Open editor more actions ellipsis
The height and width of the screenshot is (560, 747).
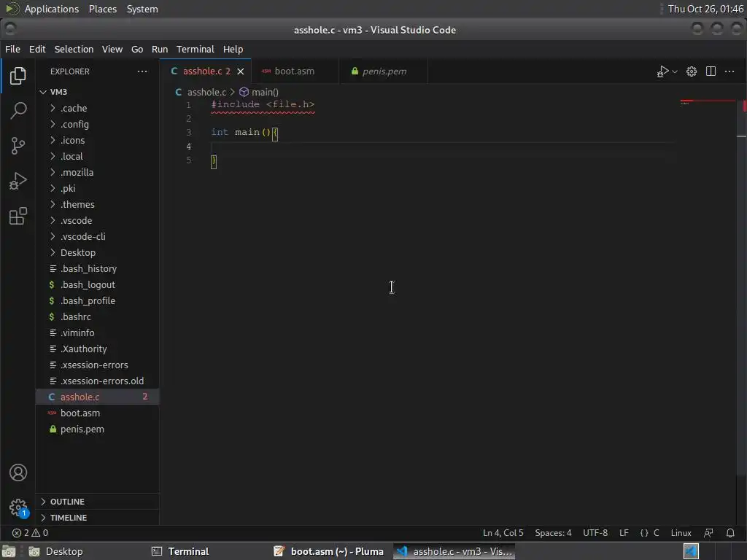[729, 71]
